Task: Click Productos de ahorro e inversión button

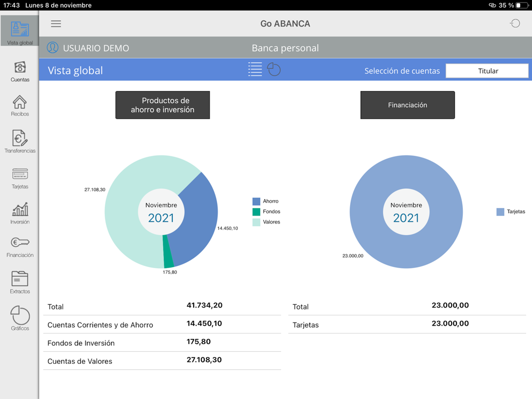Action: point(162,105)
